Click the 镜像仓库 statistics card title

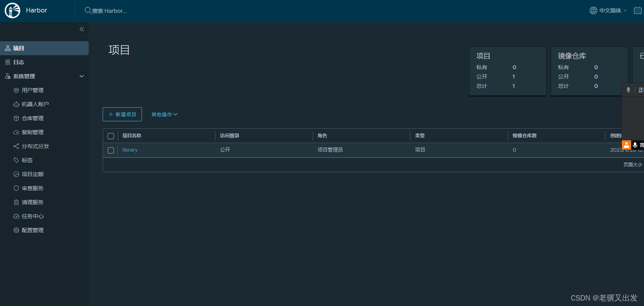point(572,56)
